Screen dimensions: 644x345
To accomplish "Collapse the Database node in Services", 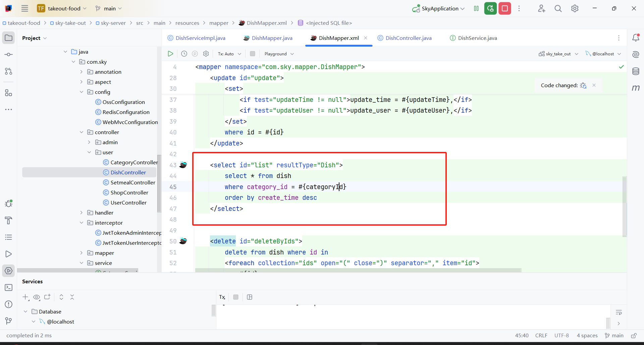I will pos(25,311).
